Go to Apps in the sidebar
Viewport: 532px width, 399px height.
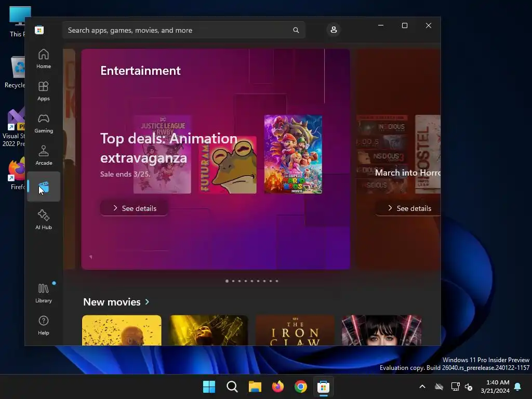click(x=44, y=91)
